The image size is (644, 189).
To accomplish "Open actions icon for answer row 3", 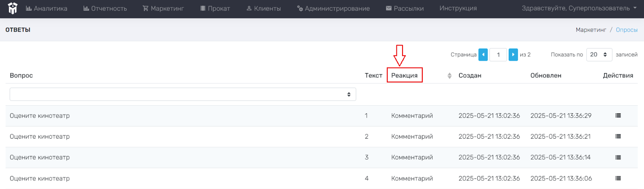I will pos(618,158).
